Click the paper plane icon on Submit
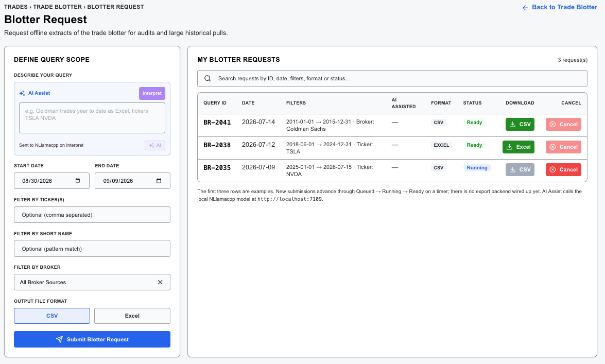Viewport: 605px width, 364px height. coord(59,339)
